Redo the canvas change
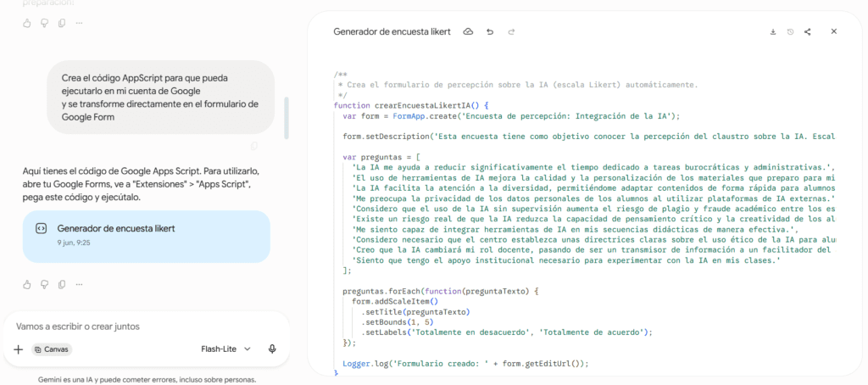 pos(511,31)
